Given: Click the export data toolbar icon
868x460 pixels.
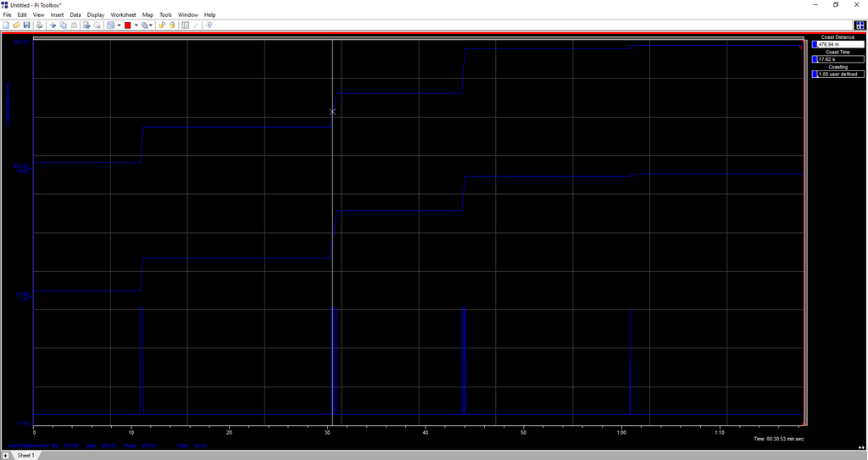Looking at the screenshot, I should [86, 25].
